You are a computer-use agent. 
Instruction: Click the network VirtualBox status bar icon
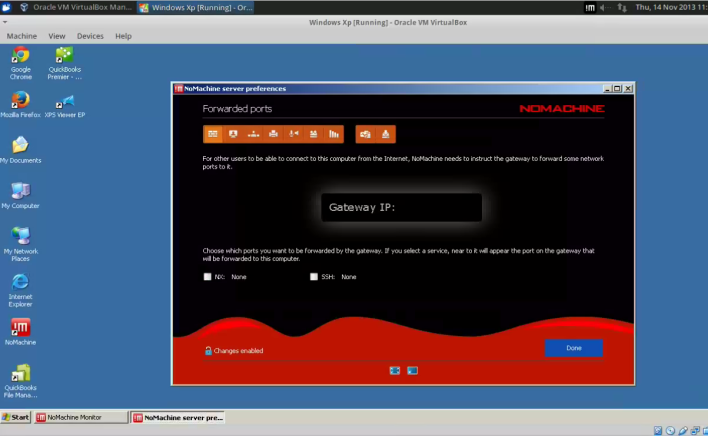pyautogui.click(x=695, y=431)
